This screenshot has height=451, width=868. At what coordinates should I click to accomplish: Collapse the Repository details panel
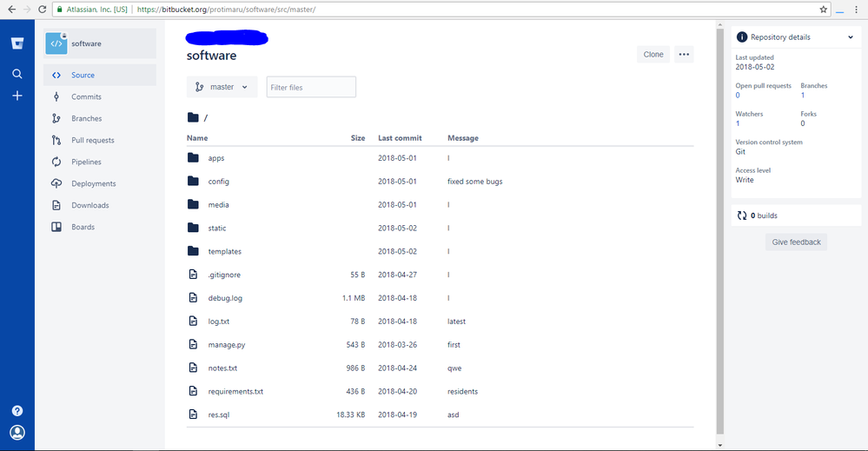[x=850, y=37]
